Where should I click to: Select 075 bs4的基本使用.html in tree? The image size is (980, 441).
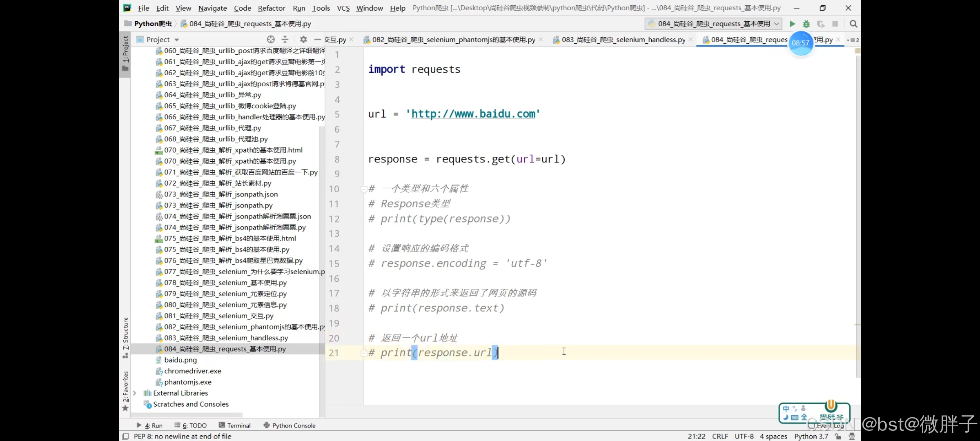coord(230,238)
